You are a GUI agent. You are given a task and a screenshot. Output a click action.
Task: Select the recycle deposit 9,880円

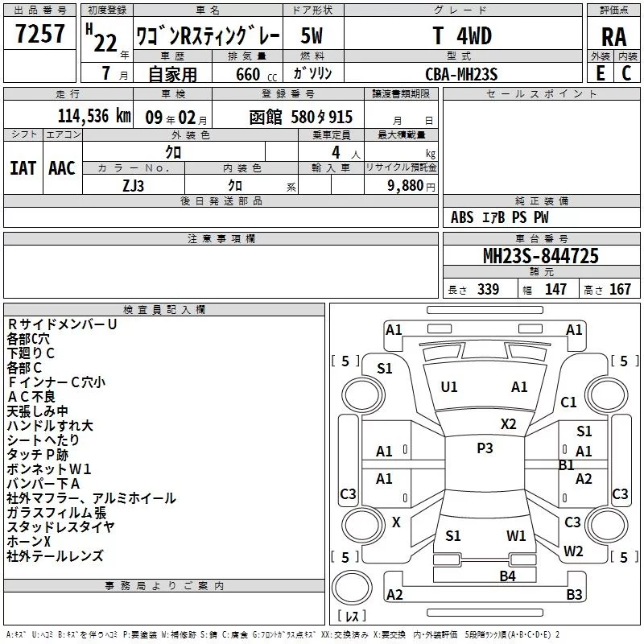pos(411,186)
